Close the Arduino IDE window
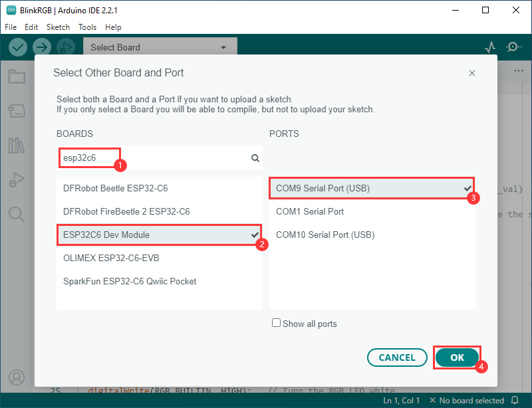 pos(516,10)
